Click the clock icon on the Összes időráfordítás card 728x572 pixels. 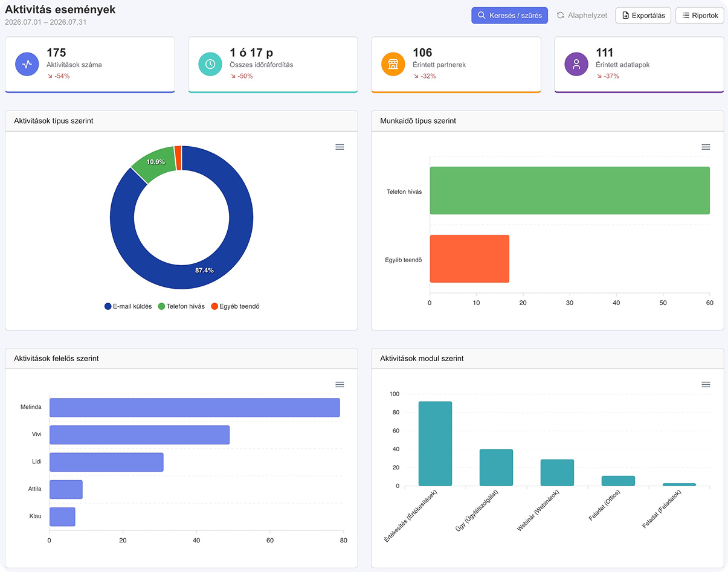coord(210,64)
